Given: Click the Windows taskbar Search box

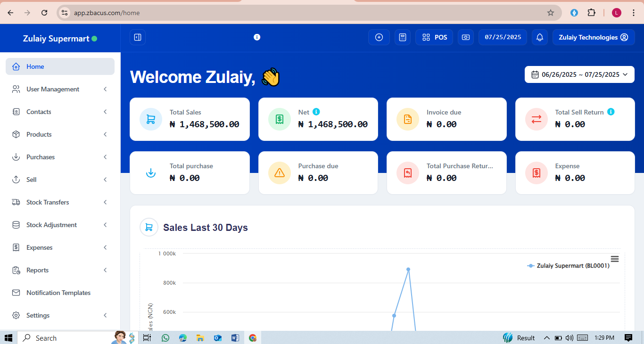Looking at the screenshot, I should click(x=66, y=338).
